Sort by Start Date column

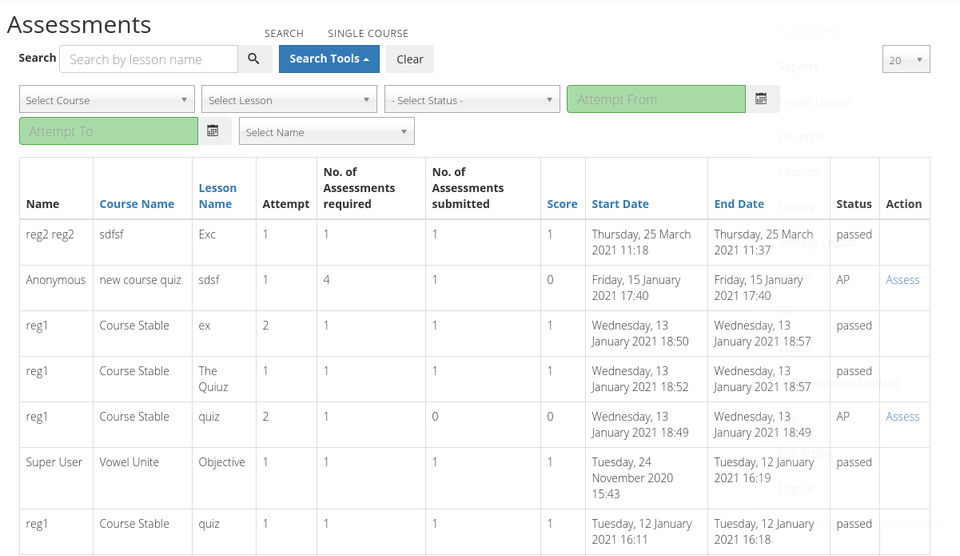point(620,204)
